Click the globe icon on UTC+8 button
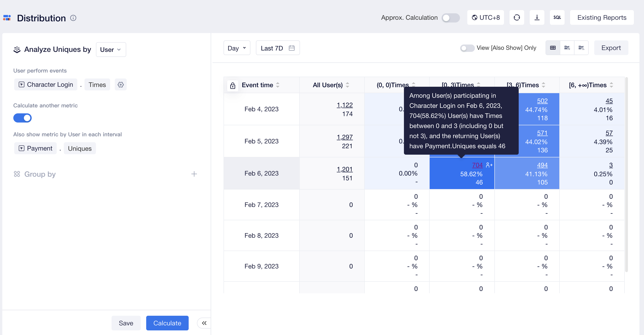Image resolution: width=644 pixels, height=335 pixels. pyautogui.click(x=474, y=17)
